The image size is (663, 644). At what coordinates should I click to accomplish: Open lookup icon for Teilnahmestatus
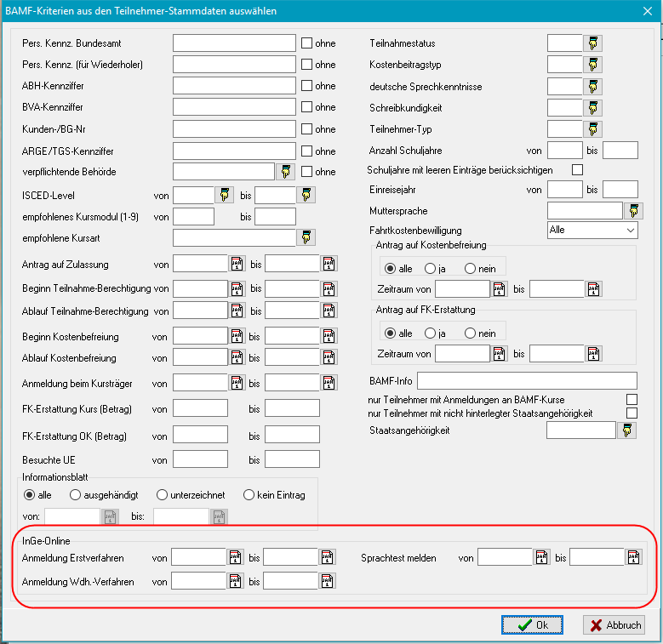tap(593, 43)
